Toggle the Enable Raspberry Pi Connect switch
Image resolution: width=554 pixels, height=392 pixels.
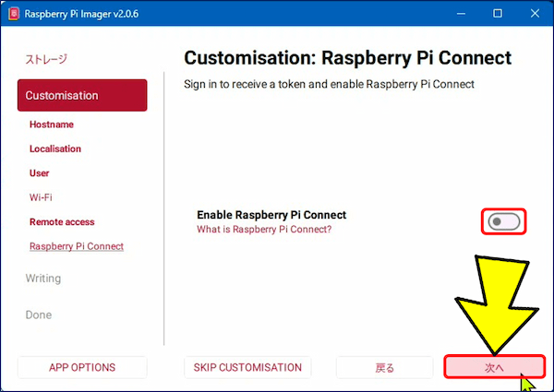point(503,221)
